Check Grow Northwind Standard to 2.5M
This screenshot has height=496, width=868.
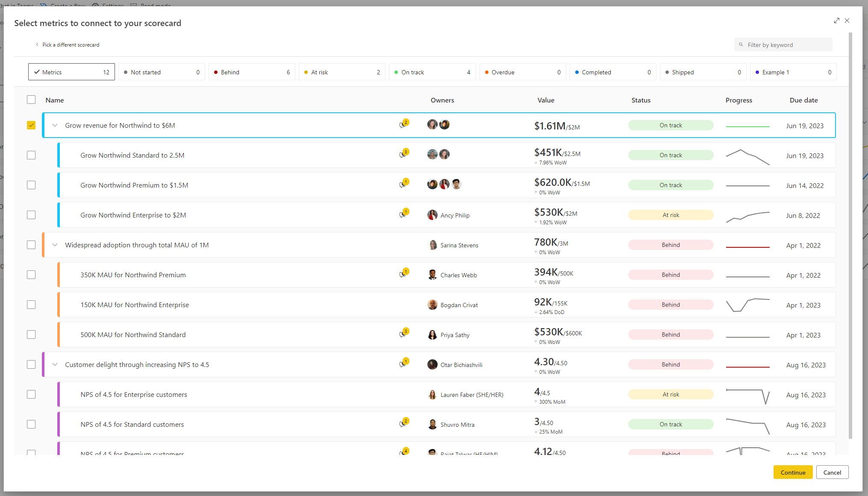click(31, 155)
